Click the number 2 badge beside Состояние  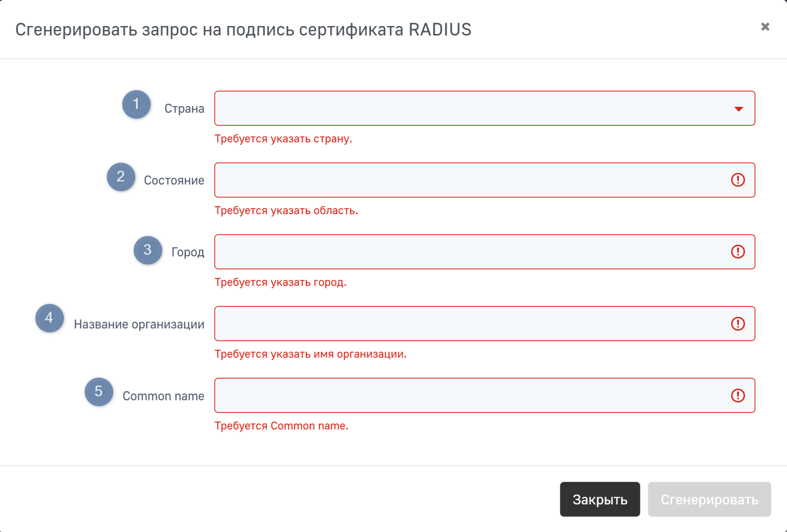[x=121, y=177]
